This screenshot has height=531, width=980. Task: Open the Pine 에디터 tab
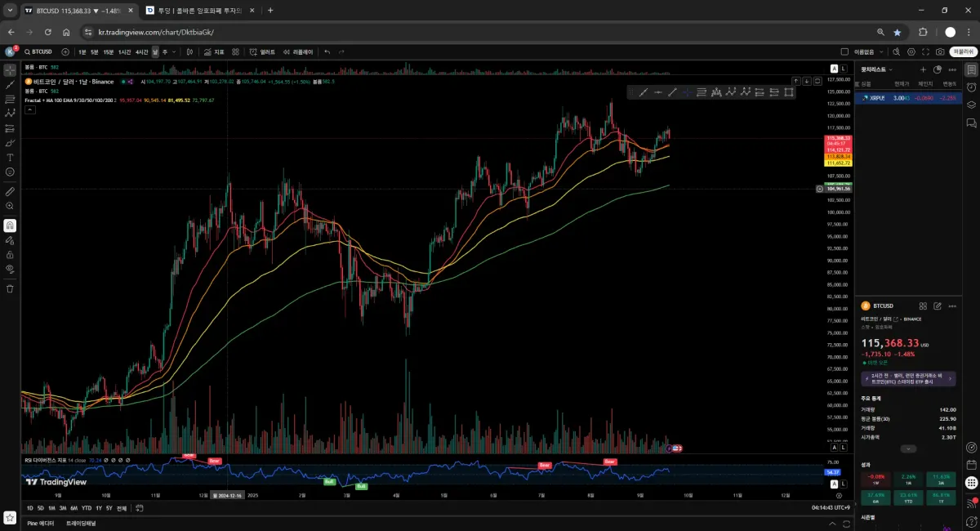(41, 523)
